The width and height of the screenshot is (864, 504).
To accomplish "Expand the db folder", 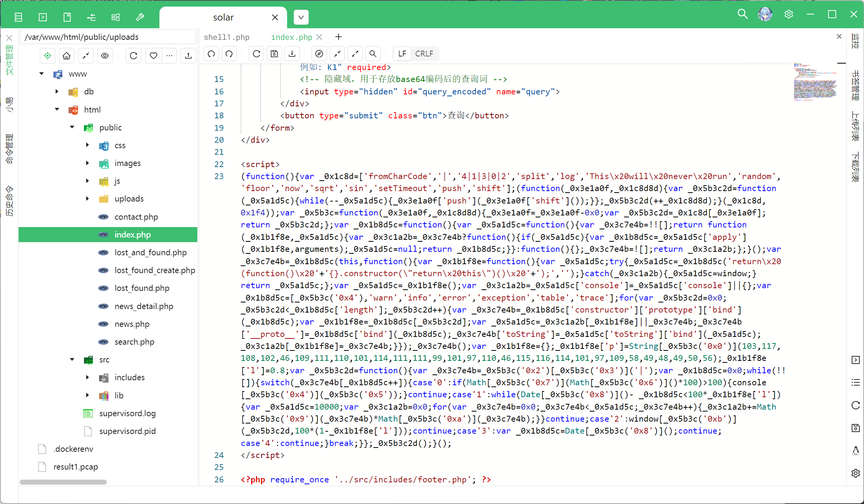I will coord(57,92).
